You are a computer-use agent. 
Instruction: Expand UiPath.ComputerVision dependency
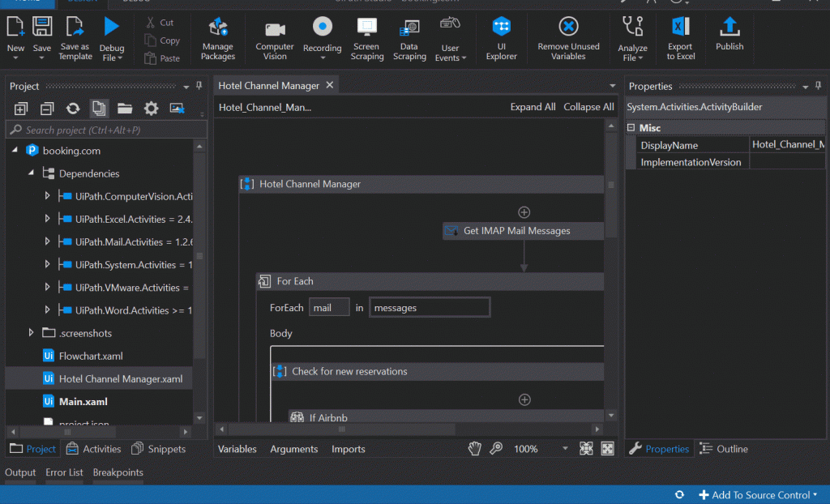[47, 196]
